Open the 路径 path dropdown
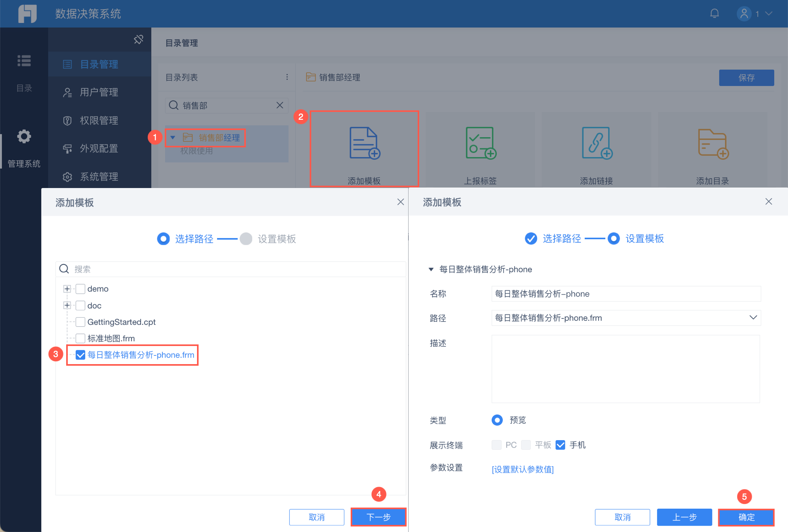 click(x=753, y=318)
